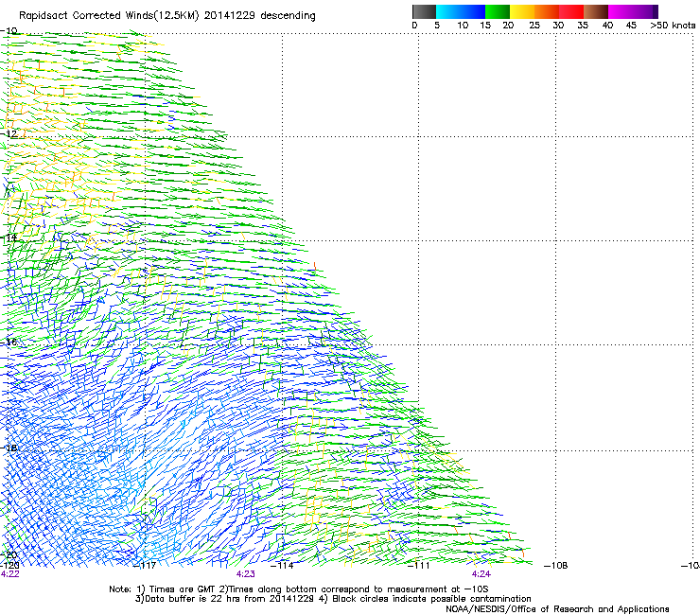This screenshot has height=615, width=700.
Task: Click the "40" legend scale label
Action: 607,26
